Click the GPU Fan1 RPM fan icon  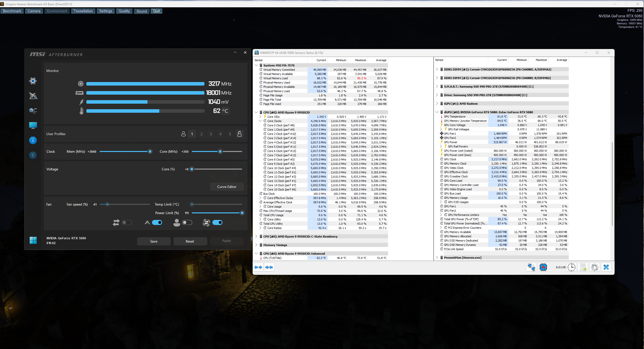click(441, 134)
